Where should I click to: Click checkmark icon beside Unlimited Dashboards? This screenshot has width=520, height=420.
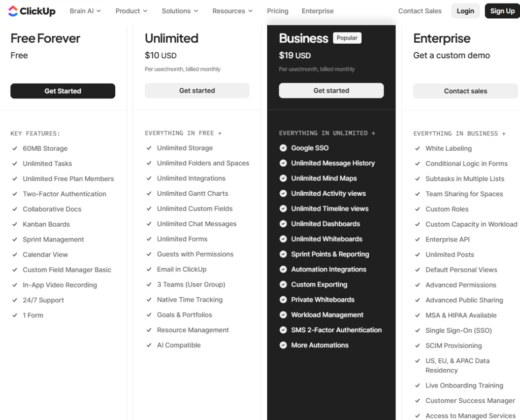click(283, 224)
